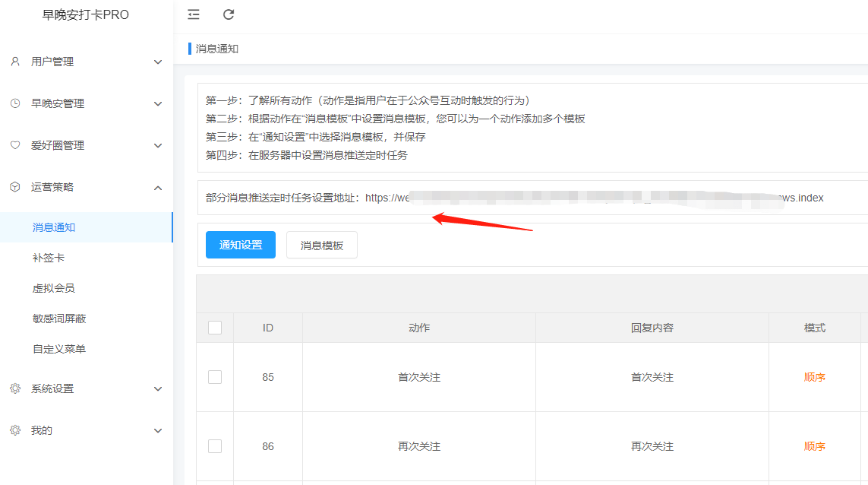Click the refresh icon in the top bar

pos(228,14)
